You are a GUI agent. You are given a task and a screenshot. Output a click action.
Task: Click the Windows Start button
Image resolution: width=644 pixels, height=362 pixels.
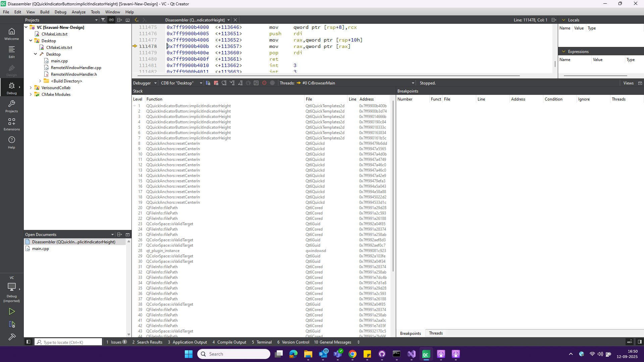[189, 354]
